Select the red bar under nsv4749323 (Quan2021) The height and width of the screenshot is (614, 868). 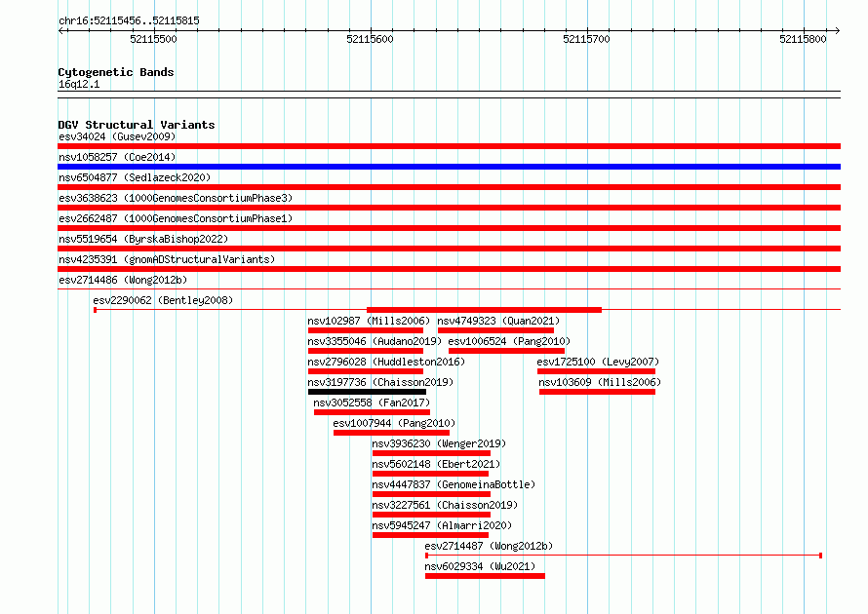tap(495, 330)
